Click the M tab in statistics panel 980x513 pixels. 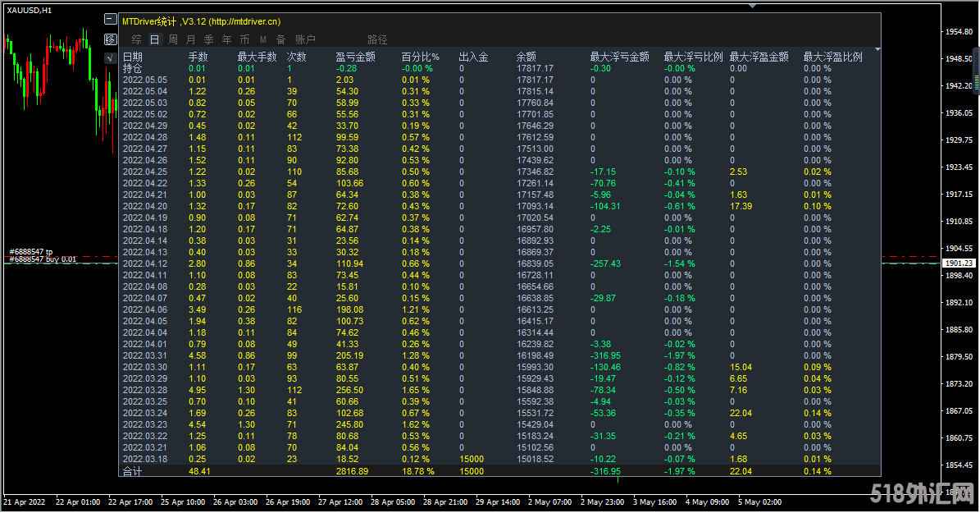[x=263, y=39]
